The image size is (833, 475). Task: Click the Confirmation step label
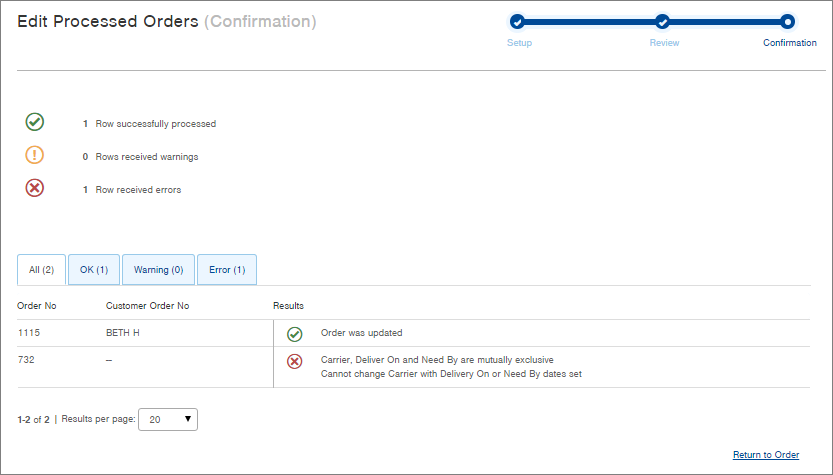coord(790,43)
